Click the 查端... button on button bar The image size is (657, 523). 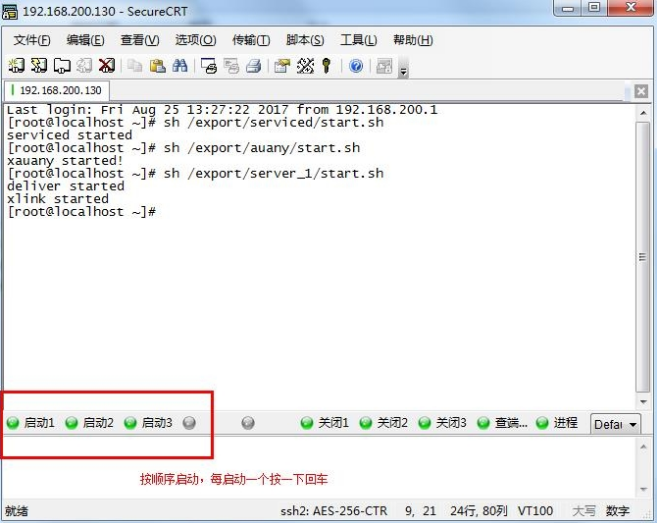pyautogui.click(x=502, y=423)
